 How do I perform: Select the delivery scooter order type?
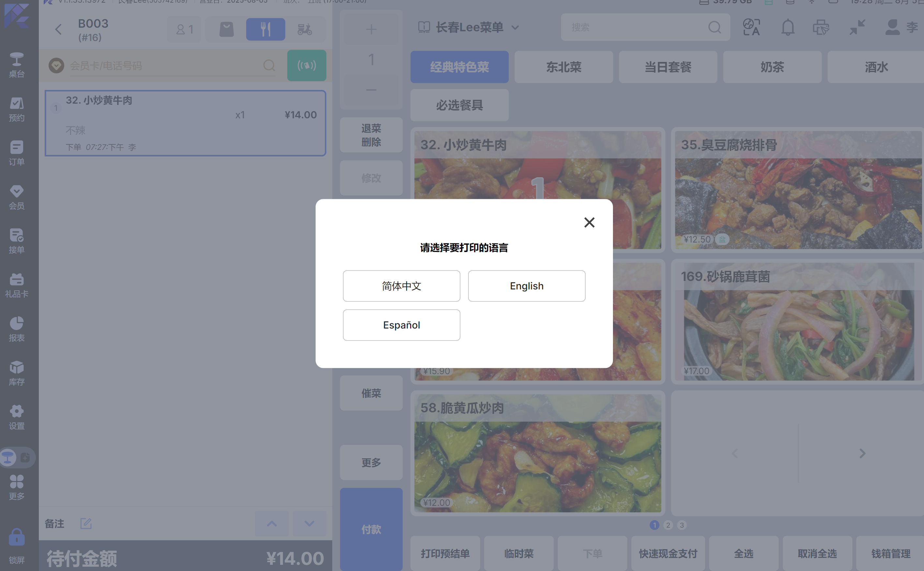(305, 29)
